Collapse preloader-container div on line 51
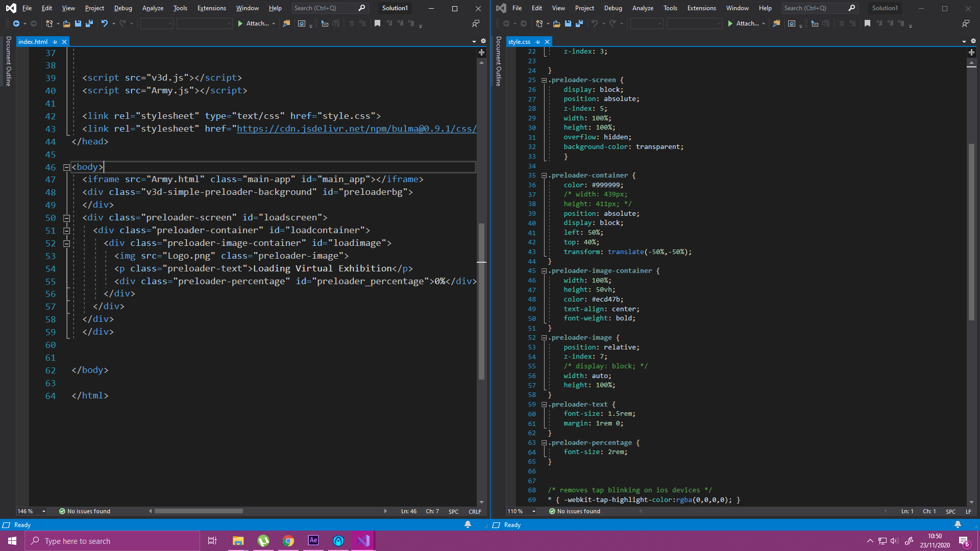The height and width of the screenshot is (551, 980). 66,231
